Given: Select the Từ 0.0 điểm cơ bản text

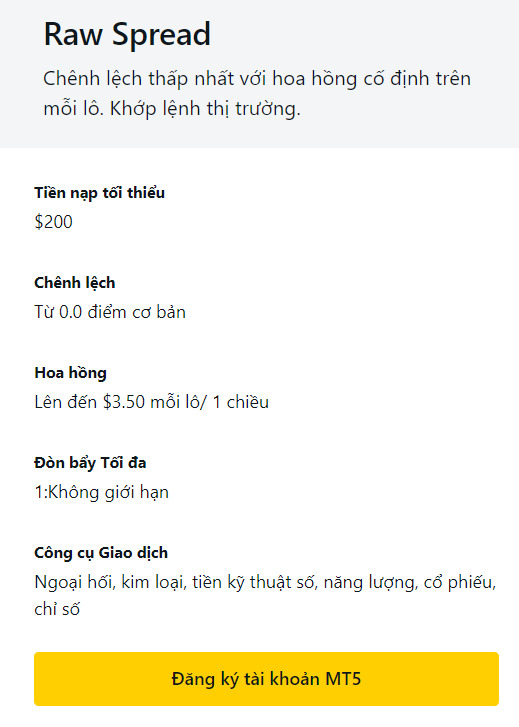Looking at the screenshot, I should [110, 312].
